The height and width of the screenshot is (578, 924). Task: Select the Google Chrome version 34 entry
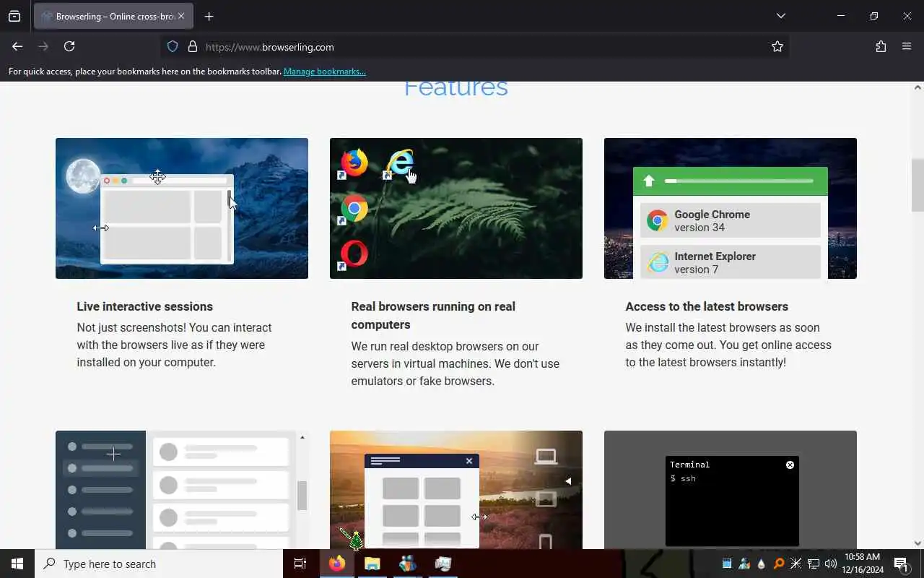731,220
